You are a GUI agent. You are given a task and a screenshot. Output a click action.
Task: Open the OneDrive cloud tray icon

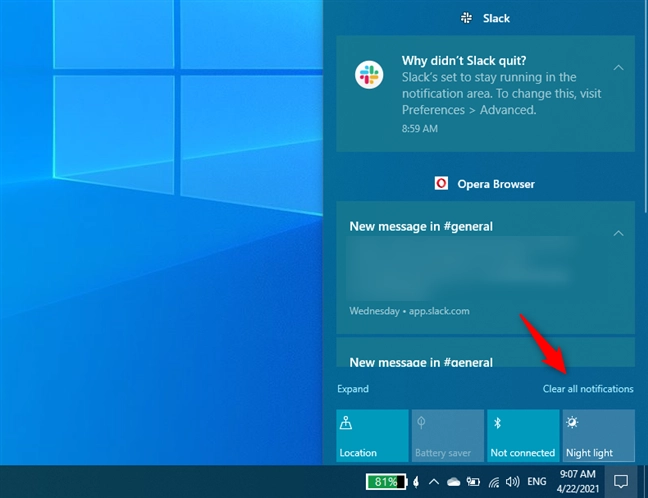click(453, 482)
